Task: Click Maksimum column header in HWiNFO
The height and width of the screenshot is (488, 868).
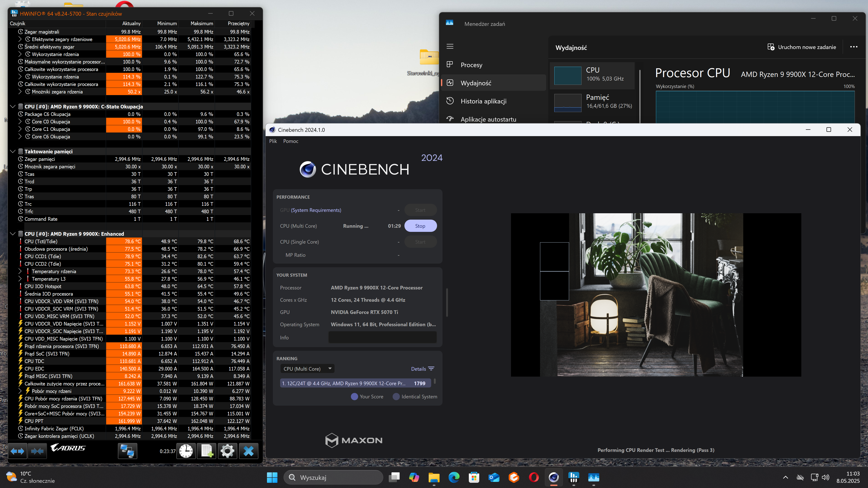Action: pos(196,23)
